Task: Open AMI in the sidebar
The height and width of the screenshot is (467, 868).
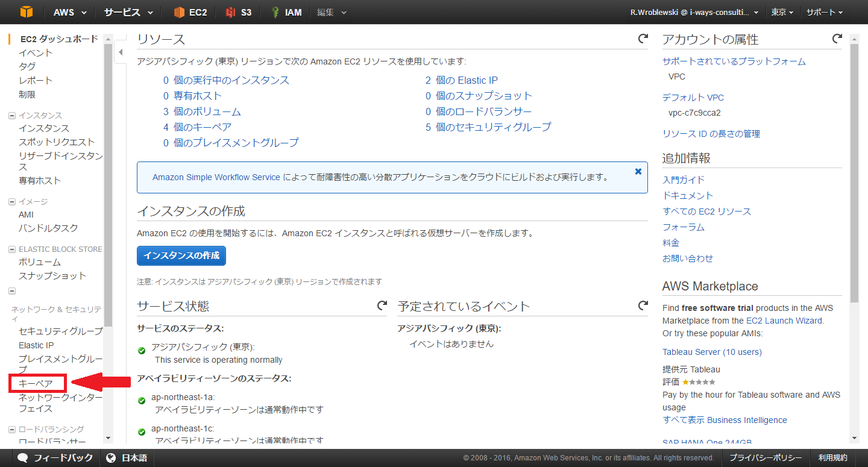Action: (x=27, y=215)
